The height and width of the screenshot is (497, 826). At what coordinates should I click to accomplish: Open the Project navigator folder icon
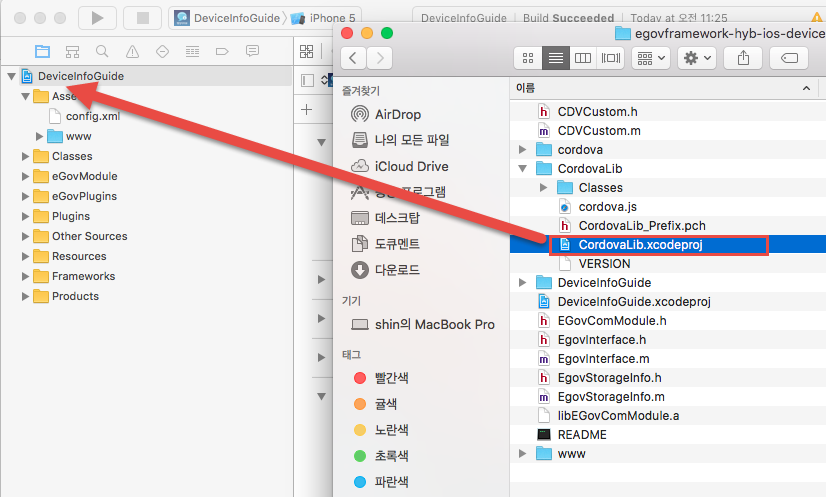[x=42, y=51]
